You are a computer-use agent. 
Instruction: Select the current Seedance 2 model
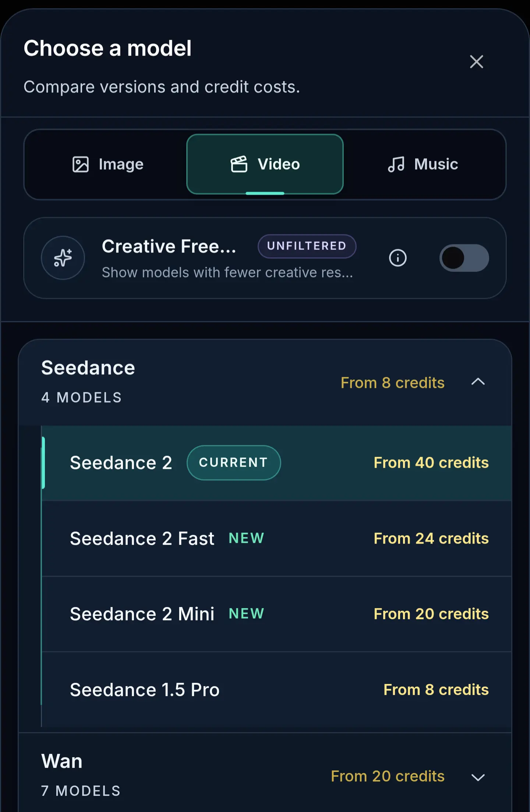tap(277, 463)
